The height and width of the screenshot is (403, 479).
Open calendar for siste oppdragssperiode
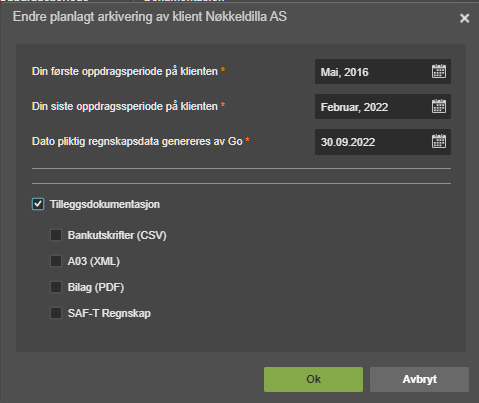tap(439, 106)
